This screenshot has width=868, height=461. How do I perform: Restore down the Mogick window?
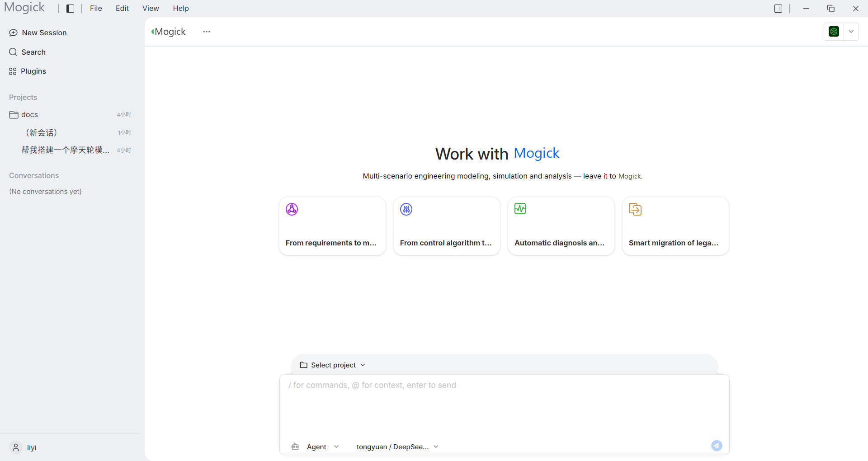[831, 9]
